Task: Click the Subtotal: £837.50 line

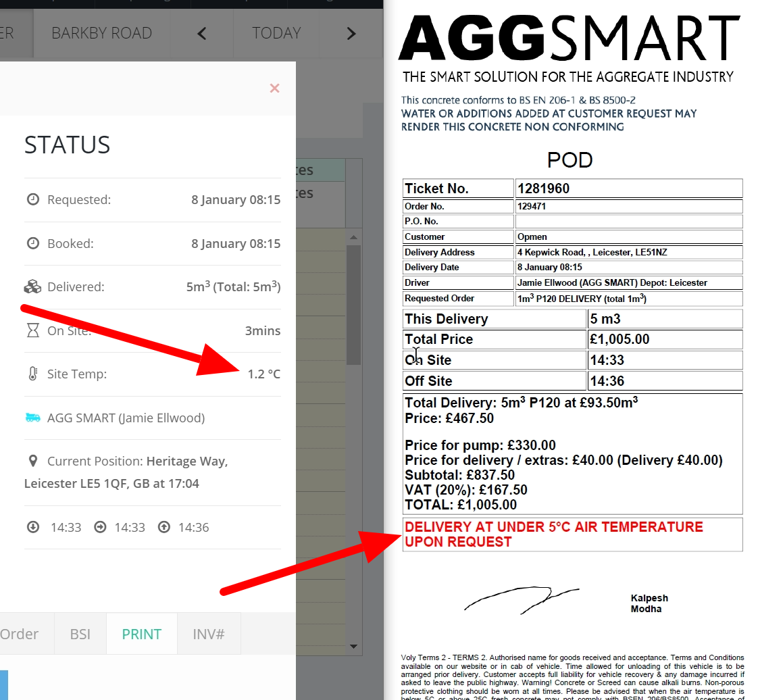Action: (x=459, y=475)
